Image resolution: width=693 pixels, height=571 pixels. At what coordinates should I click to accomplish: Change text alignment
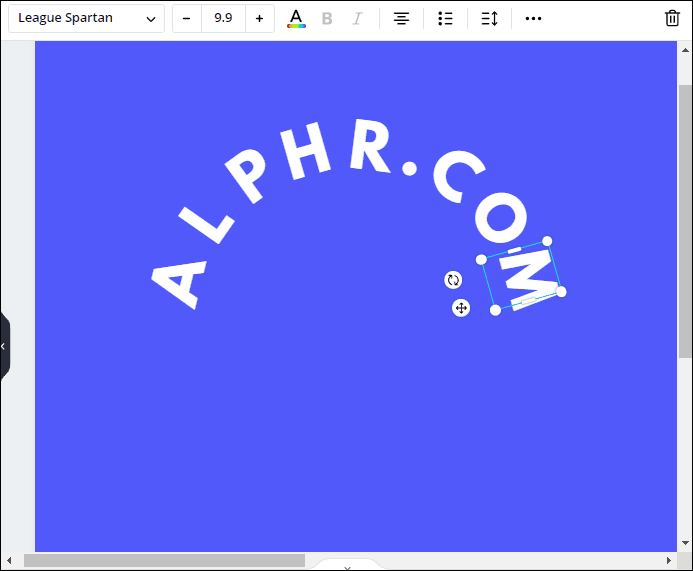point(401,19)
